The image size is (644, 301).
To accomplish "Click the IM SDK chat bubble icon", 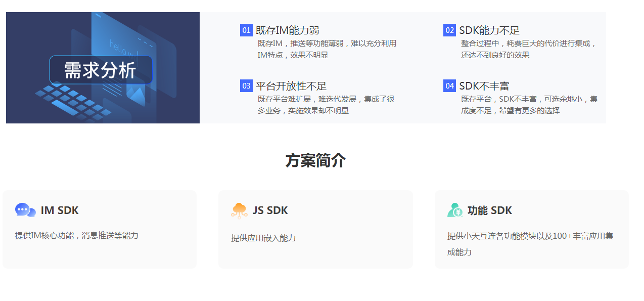I will coord(25,210).
